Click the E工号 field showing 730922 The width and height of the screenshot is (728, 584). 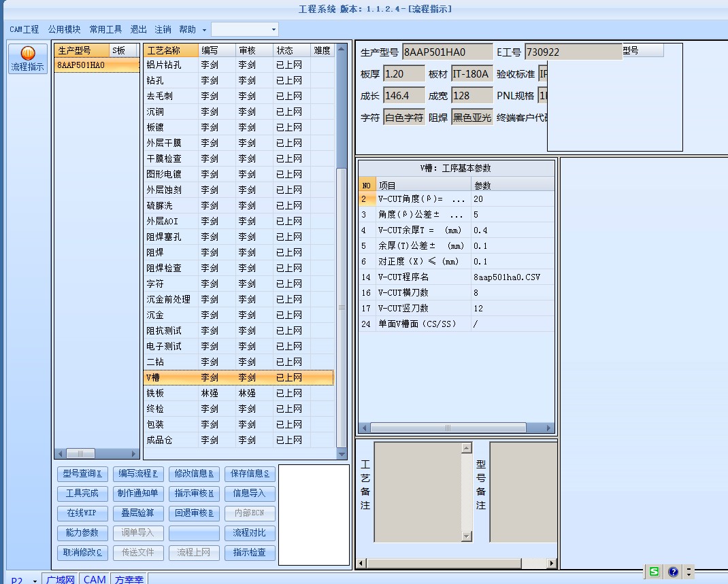tap(574, 52)
